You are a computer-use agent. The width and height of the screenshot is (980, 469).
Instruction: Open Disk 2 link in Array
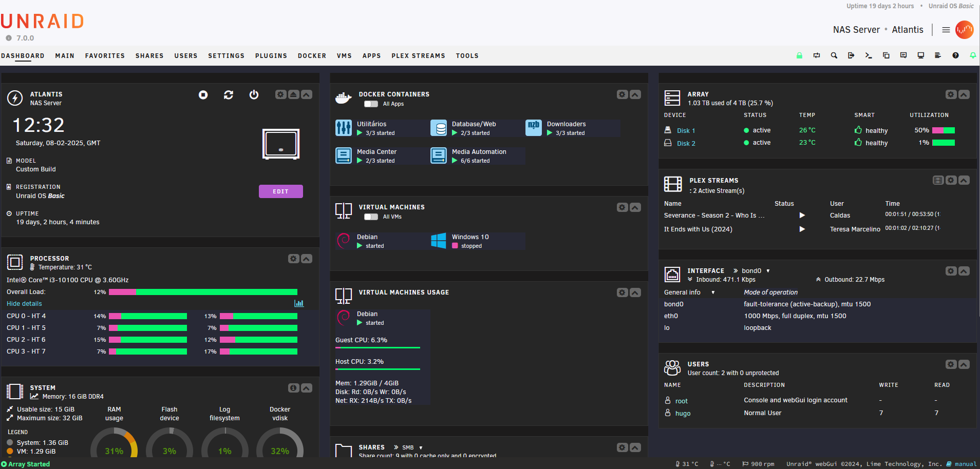686,144
